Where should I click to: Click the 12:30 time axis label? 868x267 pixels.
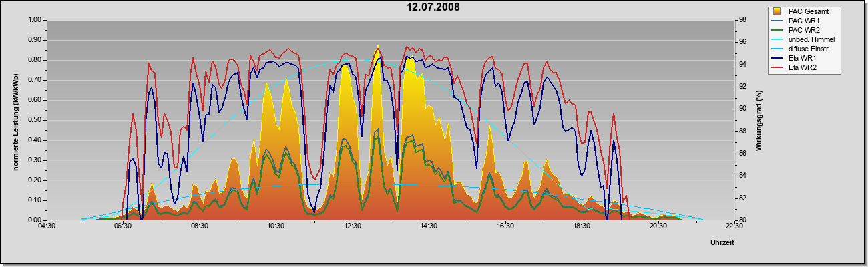[x=353, y=227]
